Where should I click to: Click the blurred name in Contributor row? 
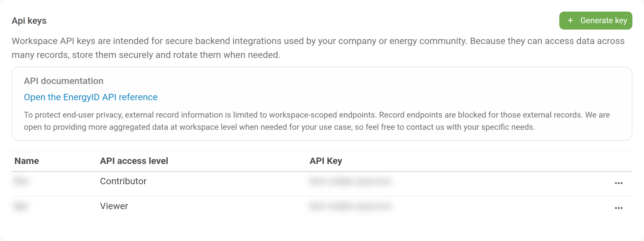pos(21,181)
